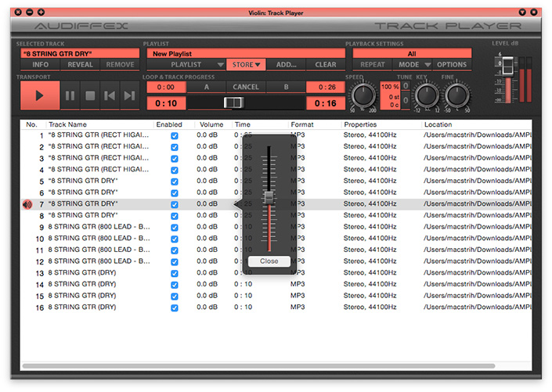Image resolution: width=552 pixels, height=392 pixels.
Task: Stop playback using the stop button
Action: click(x=90, y=95)
